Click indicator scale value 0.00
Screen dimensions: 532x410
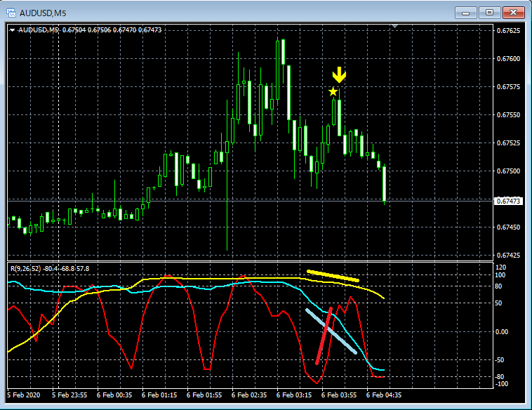(x=502, y=332)
